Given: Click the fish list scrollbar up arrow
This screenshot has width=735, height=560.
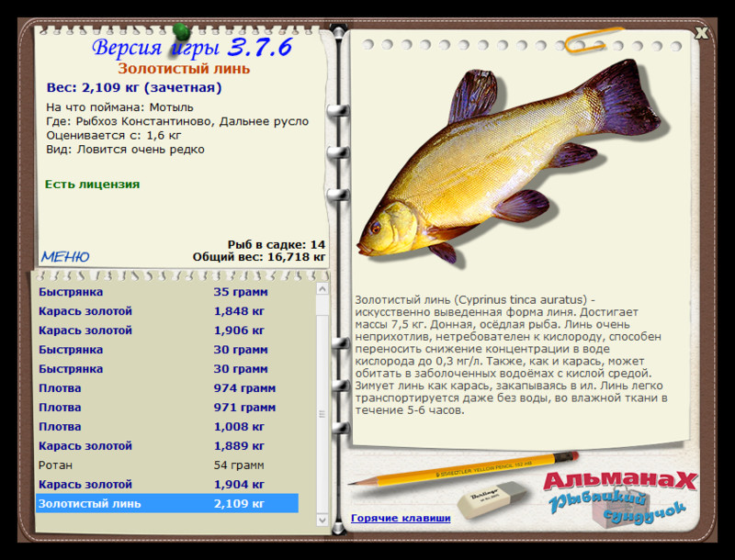Looking at the screenshot, I should 322,289.
